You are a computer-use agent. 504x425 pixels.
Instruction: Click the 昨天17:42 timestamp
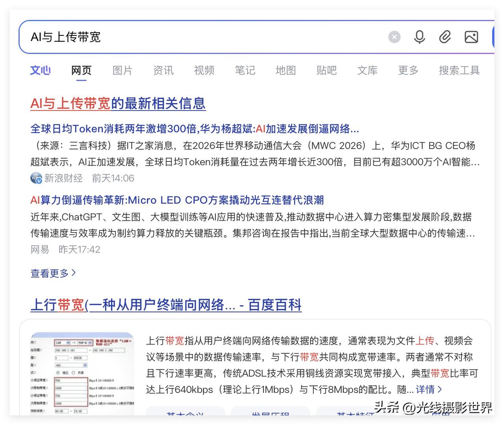pos(80,249)
